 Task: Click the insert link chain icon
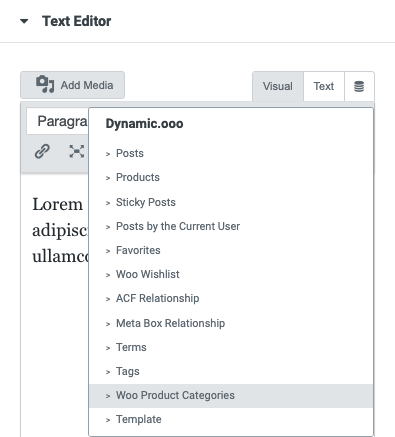[x=42, y=151]
